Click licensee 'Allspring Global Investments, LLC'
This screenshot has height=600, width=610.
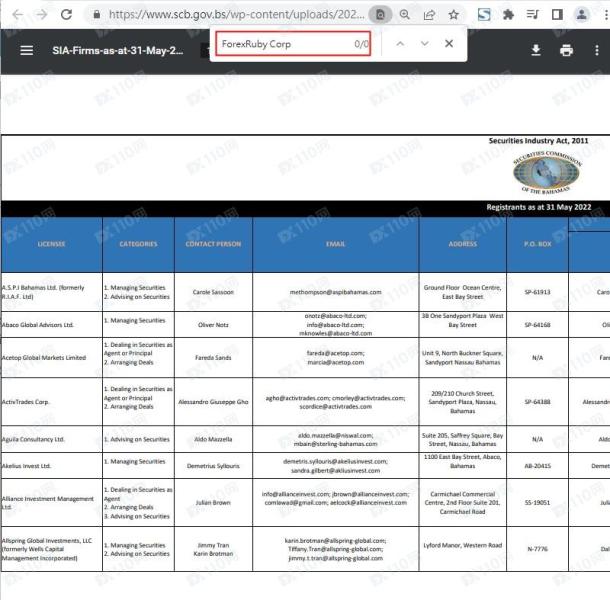coord(47,540)
